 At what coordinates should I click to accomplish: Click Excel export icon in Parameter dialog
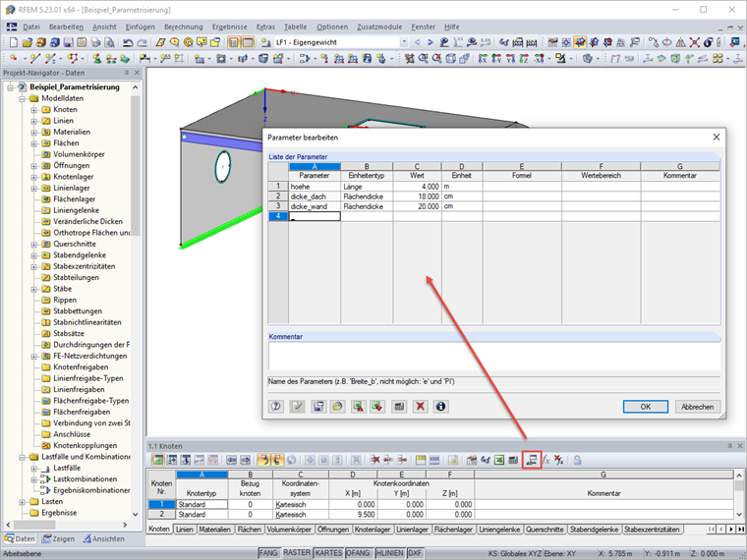[x=358, y=407]
